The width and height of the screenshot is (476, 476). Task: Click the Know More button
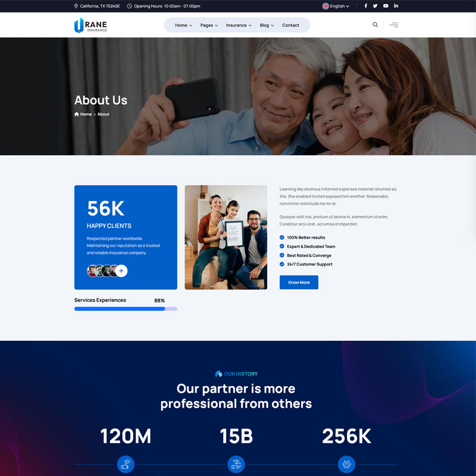(299, 283)
